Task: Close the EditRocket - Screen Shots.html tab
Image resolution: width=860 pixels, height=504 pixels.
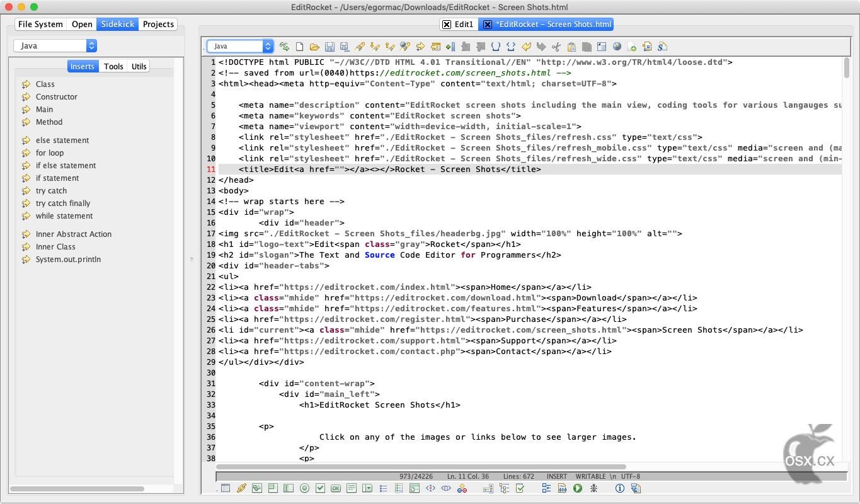Action: (487, 25)
